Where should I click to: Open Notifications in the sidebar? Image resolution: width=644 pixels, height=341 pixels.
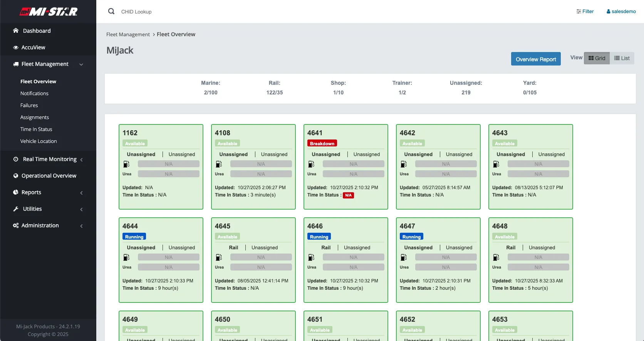pyautogui.click(x=34, y=93)
